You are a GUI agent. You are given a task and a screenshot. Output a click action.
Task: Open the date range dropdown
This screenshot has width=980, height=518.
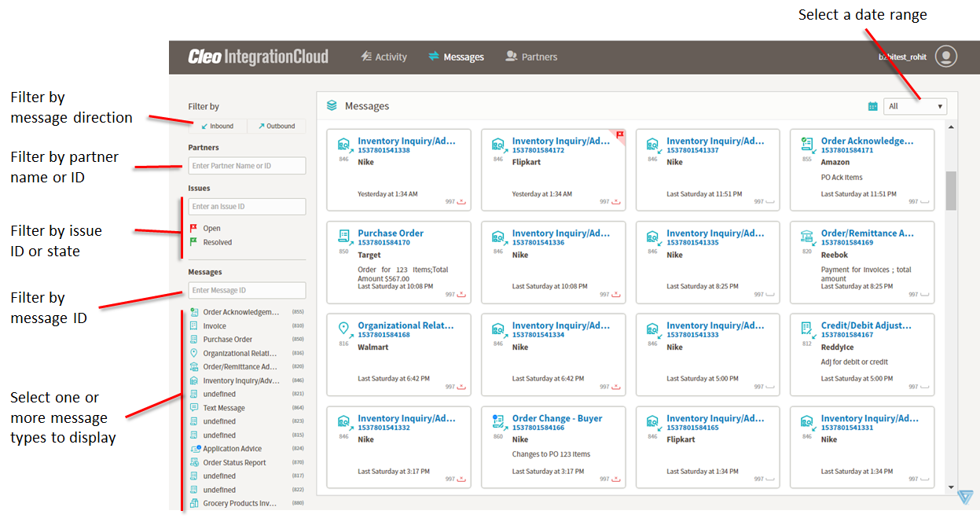coord(915,106)
